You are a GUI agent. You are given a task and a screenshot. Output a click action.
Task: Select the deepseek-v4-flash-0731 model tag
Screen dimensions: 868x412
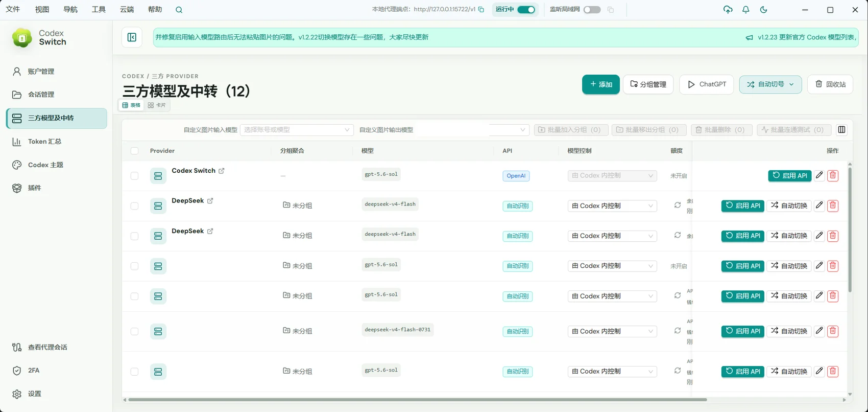[x=398, y=330]
